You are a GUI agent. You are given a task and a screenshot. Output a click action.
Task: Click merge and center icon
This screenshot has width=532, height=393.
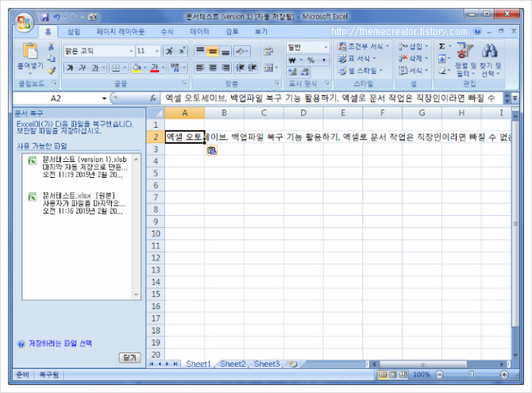click(268, 67)
